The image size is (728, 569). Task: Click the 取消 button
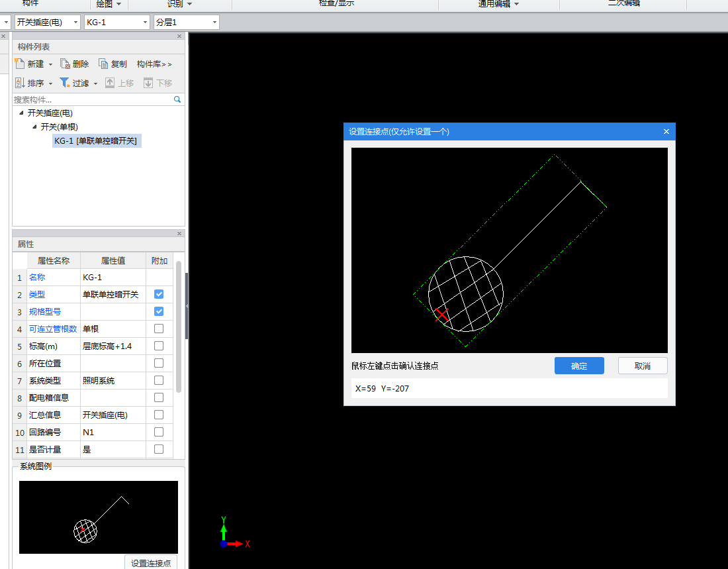(x=643, y=366)
